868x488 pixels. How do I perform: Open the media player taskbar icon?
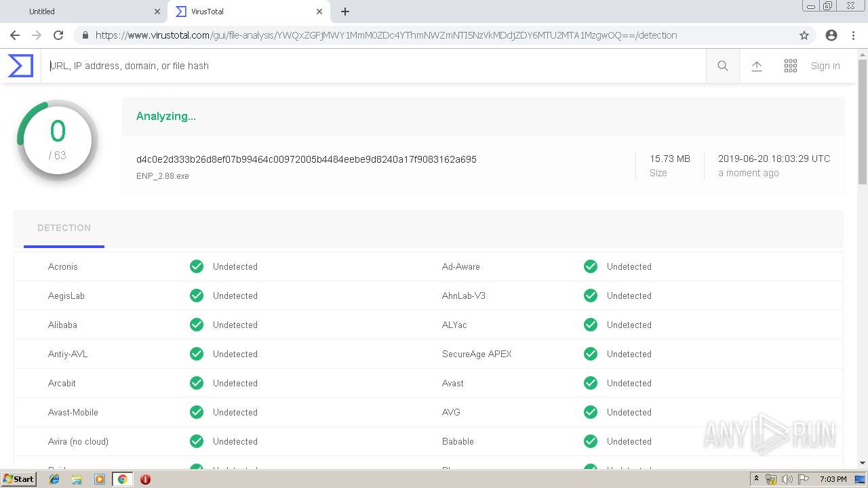point(100,479)
